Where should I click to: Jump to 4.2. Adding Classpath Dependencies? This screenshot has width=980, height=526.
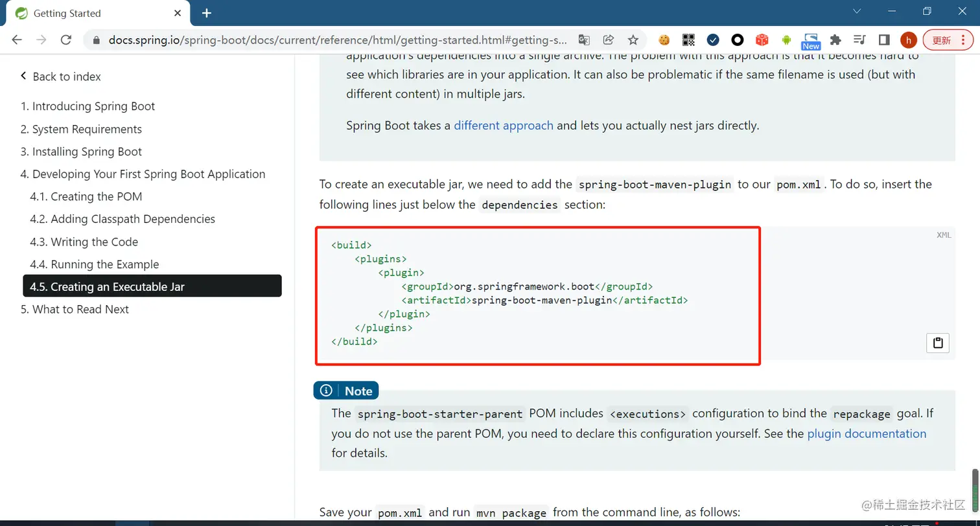pos(122,219)
